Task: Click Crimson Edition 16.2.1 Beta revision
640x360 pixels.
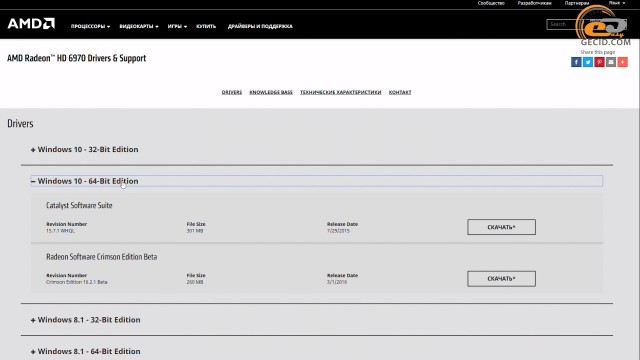Action: [x=77, y=282]
